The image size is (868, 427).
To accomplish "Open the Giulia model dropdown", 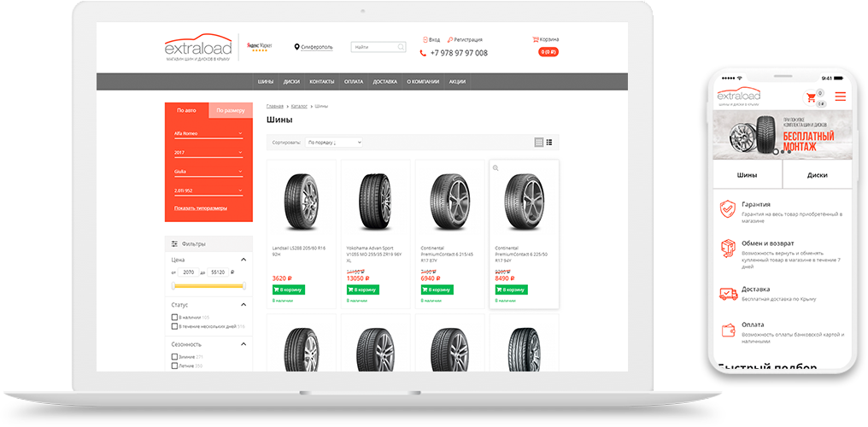I will pyautogui.click(x=208, y=172).
